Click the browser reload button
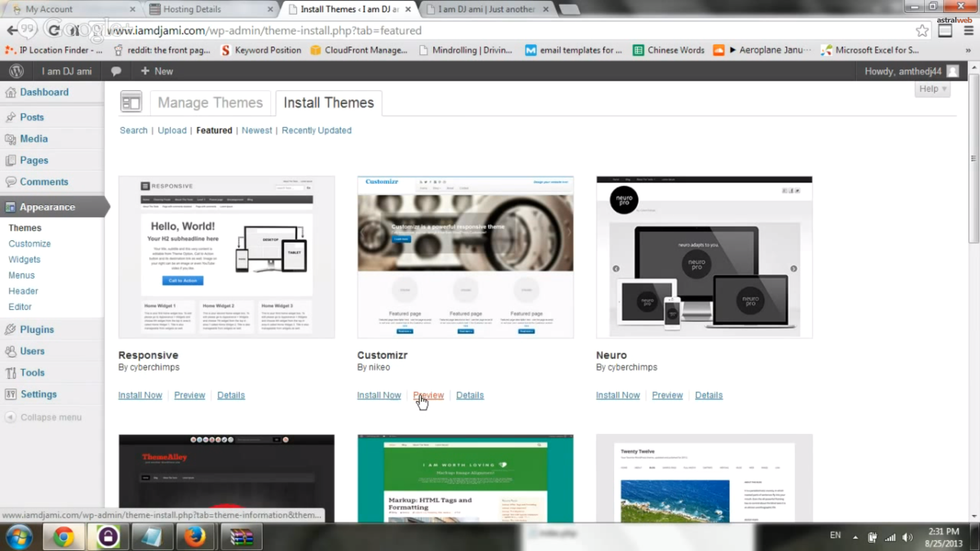 tap(54, 30)
